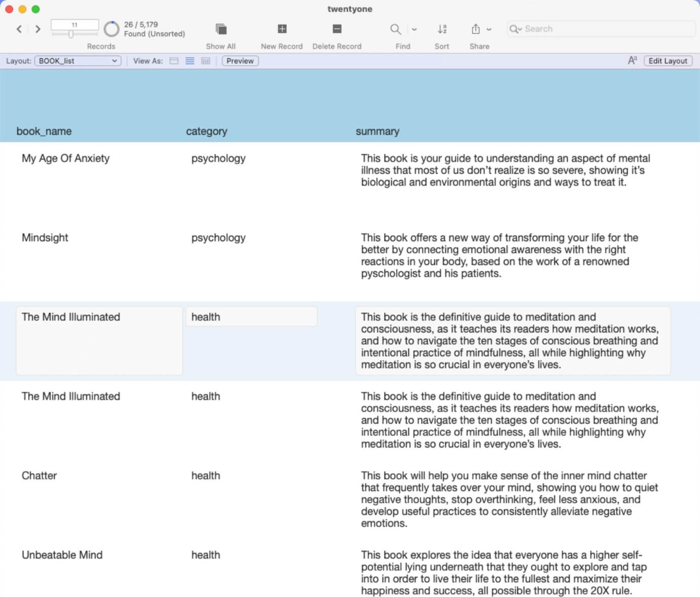Open the Find dropdown arrow
This screenshot has width=700, height=597.
point(414,29)
